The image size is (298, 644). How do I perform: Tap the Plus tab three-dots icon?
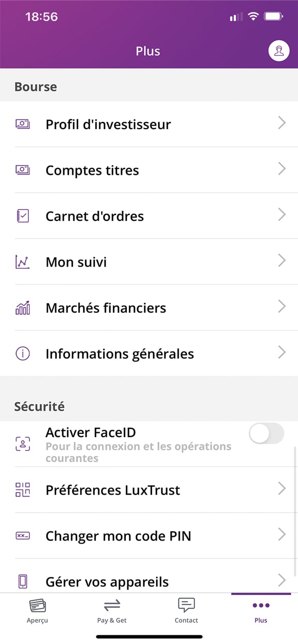(x=261, y=605)
